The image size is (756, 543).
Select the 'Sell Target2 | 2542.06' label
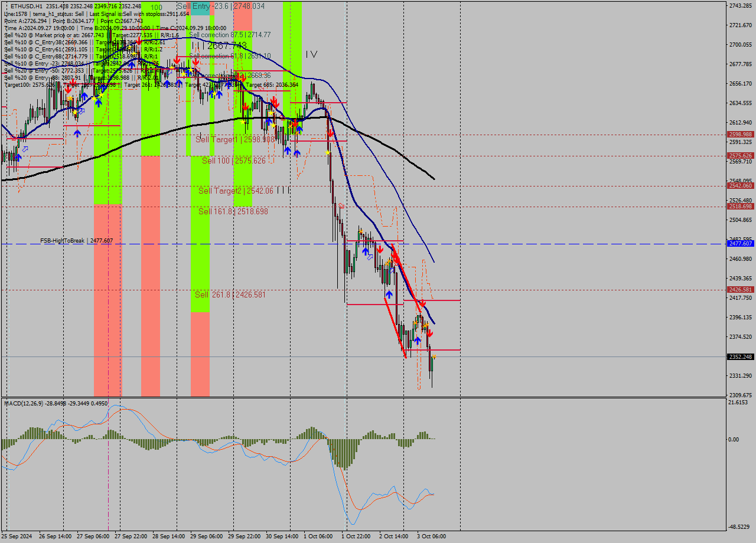tap(236, 191)
